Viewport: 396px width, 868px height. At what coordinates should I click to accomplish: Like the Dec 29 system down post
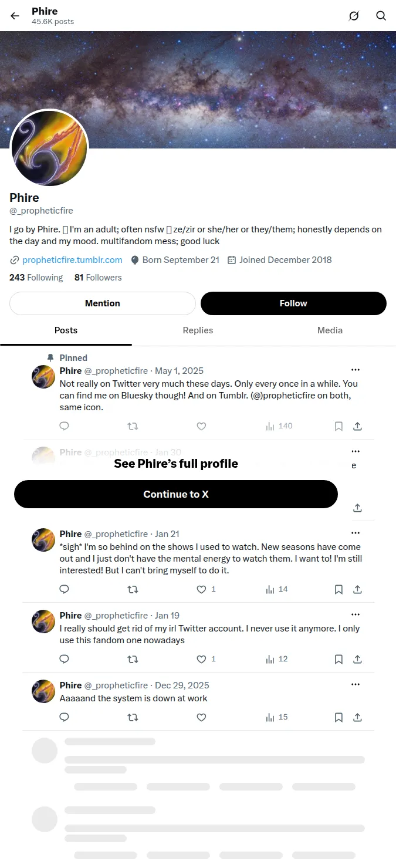coord(201,717)
